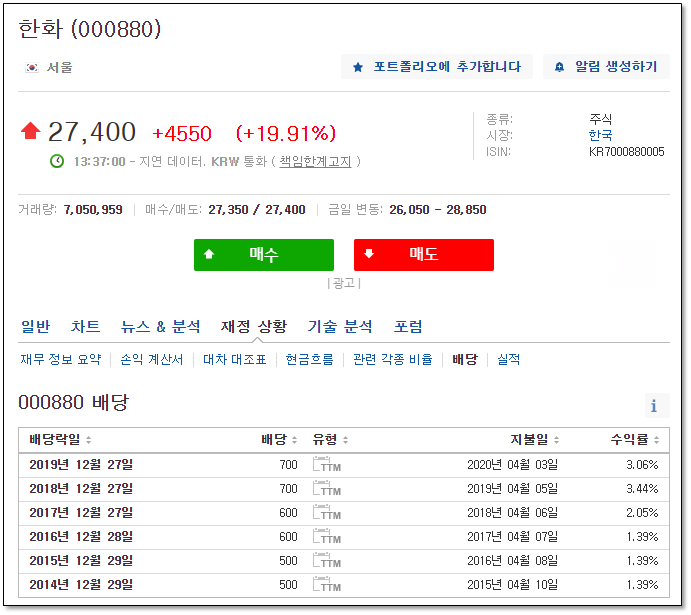
Task: Click the 3.44% yield value
Action: coord(642,489)
